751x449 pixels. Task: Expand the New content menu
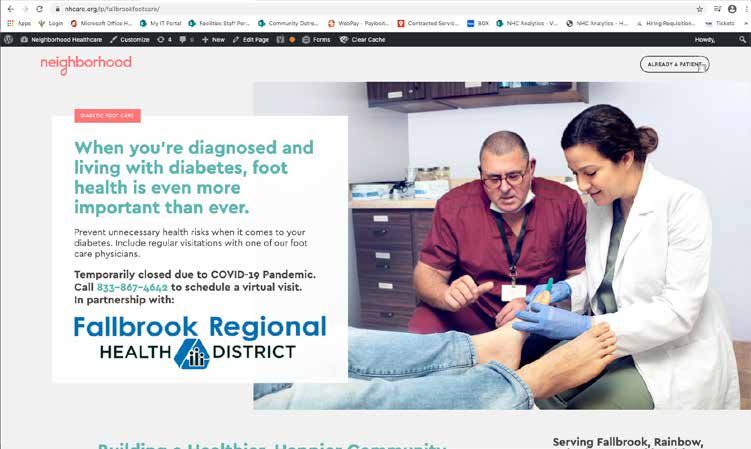(x=213, y=40)
